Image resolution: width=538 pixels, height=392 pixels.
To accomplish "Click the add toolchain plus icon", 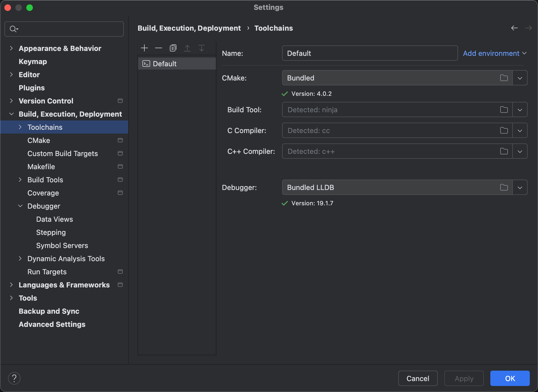I will [144, 48].
